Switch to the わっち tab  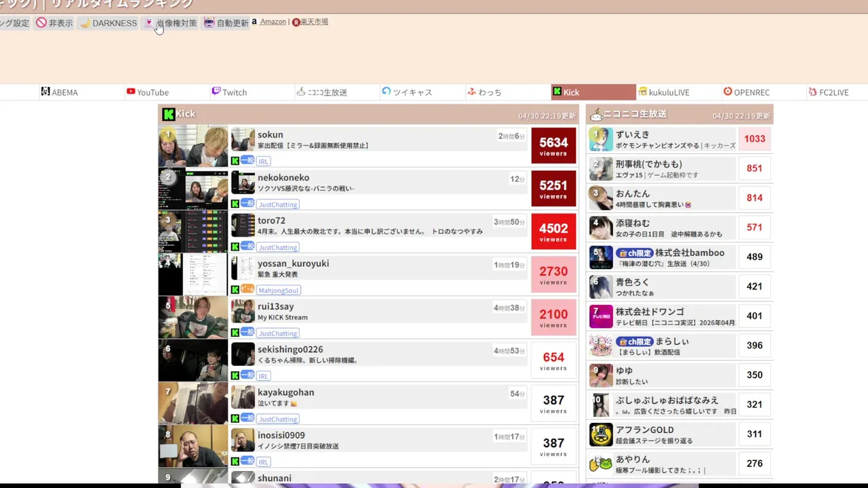[x=484, y=92]
